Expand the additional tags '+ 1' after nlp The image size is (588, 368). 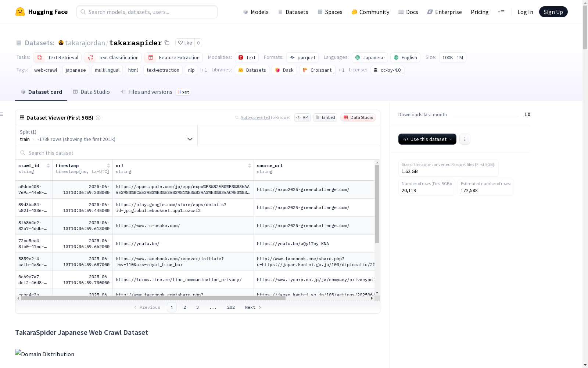point(204,70)
